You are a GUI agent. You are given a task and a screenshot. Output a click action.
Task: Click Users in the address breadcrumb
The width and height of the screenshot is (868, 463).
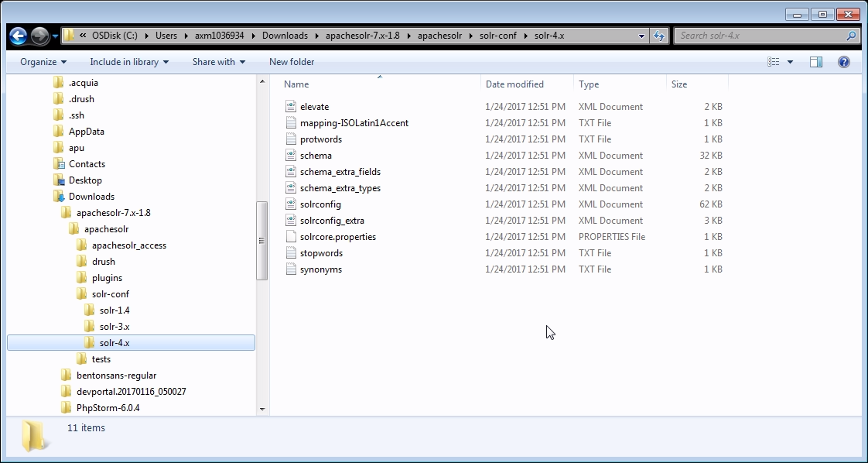click(166, 36)
